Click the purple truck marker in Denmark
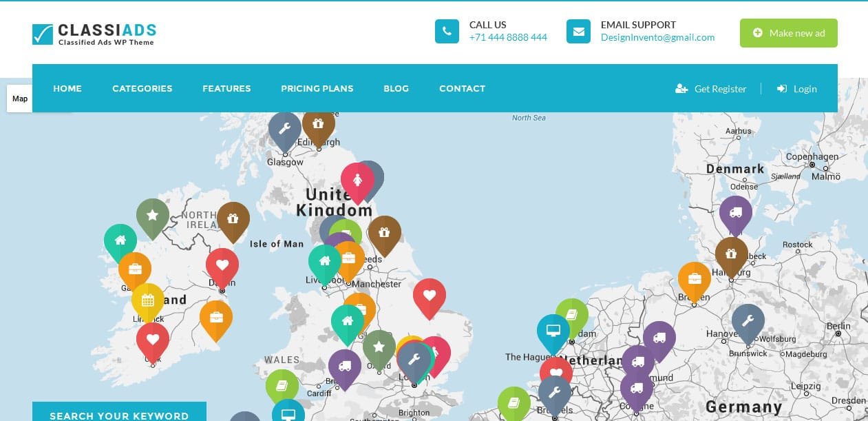 pos(735,214)
